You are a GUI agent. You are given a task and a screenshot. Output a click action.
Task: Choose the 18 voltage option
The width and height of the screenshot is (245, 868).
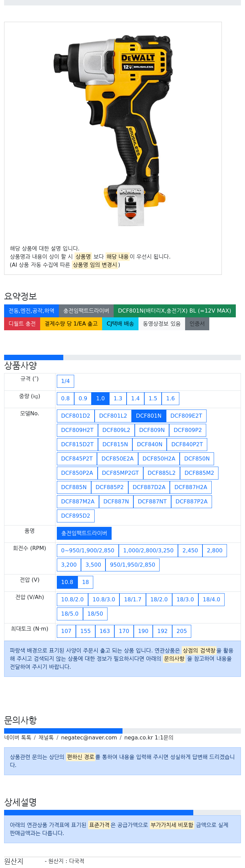click(x=85, y=582)
